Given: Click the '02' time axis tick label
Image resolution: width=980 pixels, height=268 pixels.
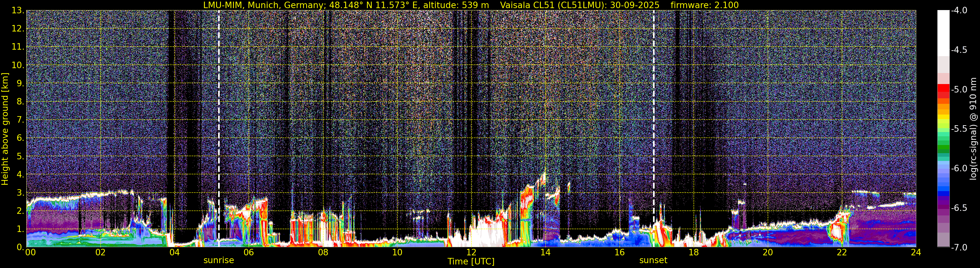Looking at the screenshot, I should 100,252.
